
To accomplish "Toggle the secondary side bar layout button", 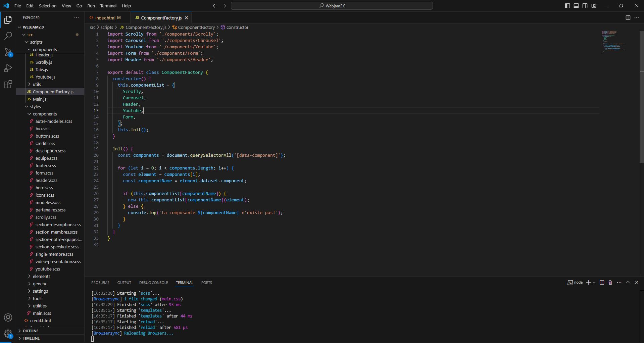I will click(x=585, y=6).
